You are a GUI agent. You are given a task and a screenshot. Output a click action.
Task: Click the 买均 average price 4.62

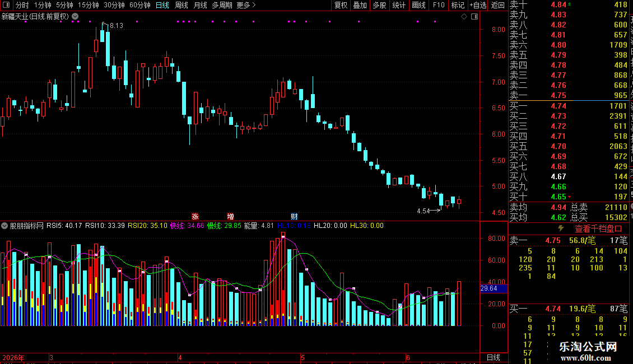[558, 217]
